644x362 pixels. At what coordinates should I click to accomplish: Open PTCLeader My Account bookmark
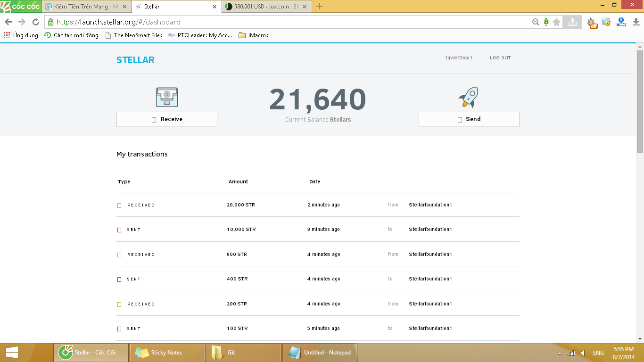[x=200, y=35]
